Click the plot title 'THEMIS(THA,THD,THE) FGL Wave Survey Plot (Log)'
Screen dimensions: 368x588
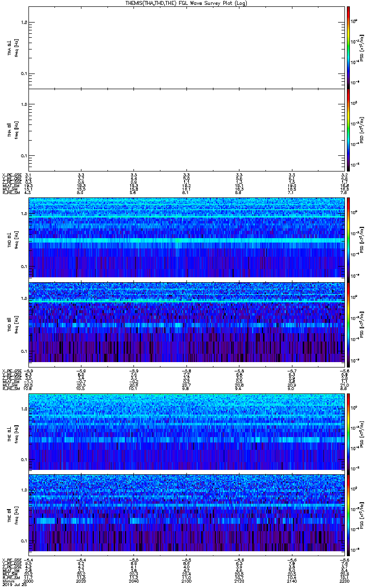(x=186, y=3)
